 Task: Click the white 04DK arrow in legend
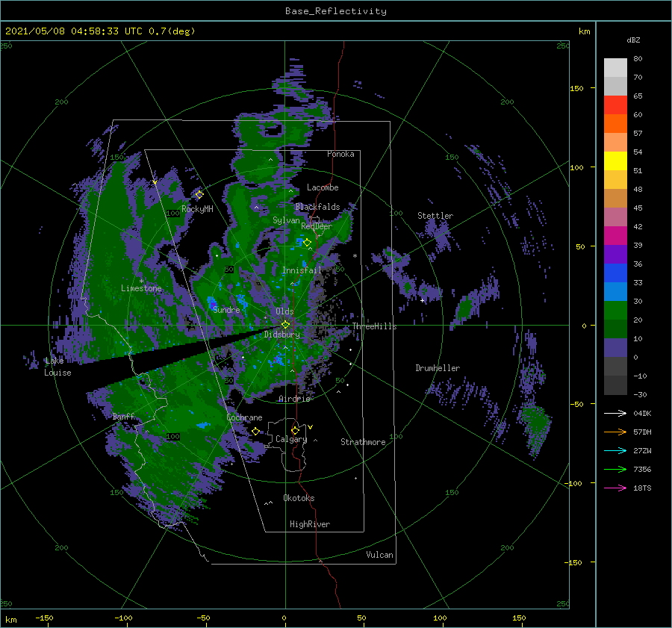615,413
